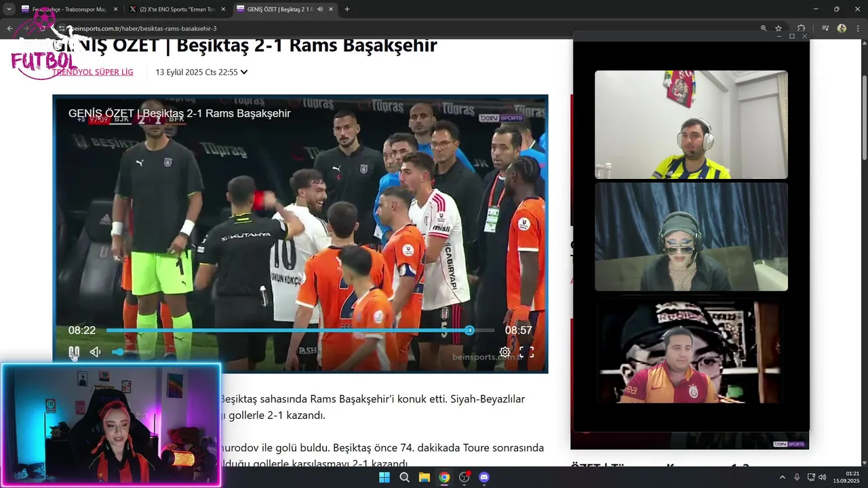Open clock showing 01:21 15.09.2025
Viewport: 868px width, 488px height.
point(846,477)
